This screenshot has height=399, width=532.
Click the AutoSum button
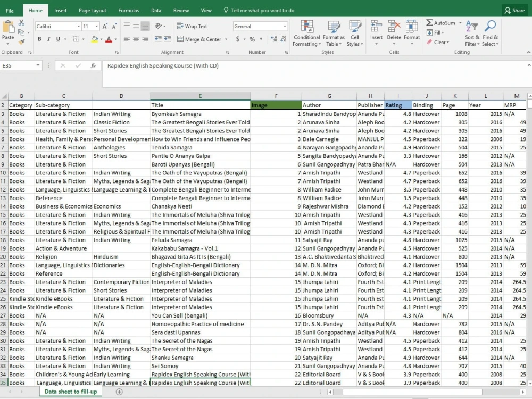tap(440, 23)
